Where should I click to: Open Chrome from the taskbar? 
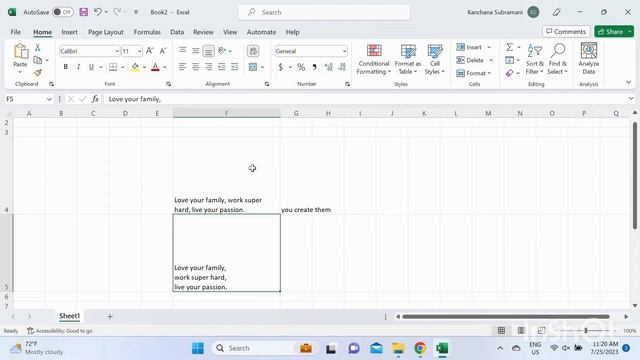[420, 348]
